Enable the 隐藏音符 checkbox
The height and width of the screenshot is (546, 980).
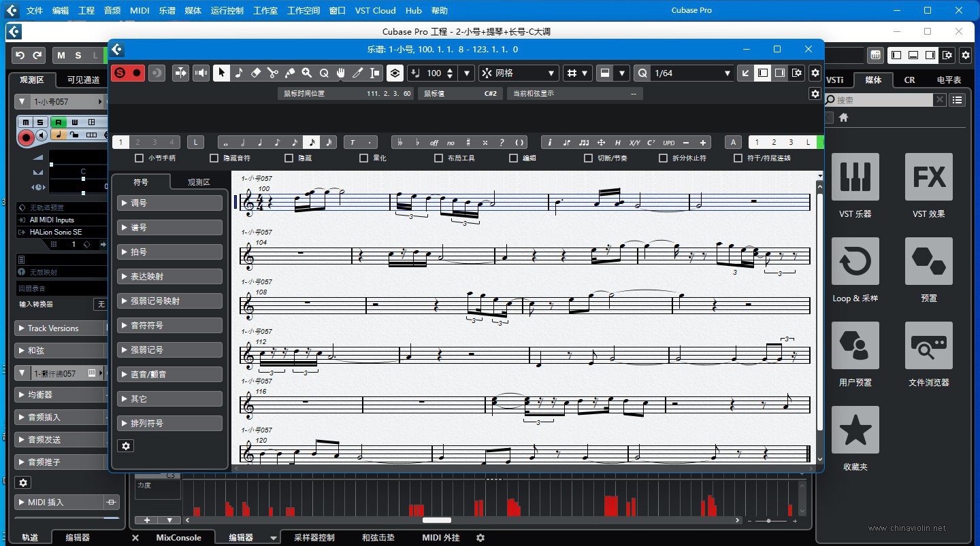point(214,158)
